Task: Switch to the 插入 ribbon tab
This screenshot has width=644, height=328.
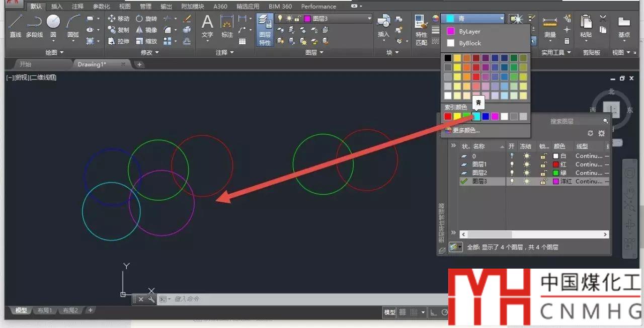Action: 57,7
